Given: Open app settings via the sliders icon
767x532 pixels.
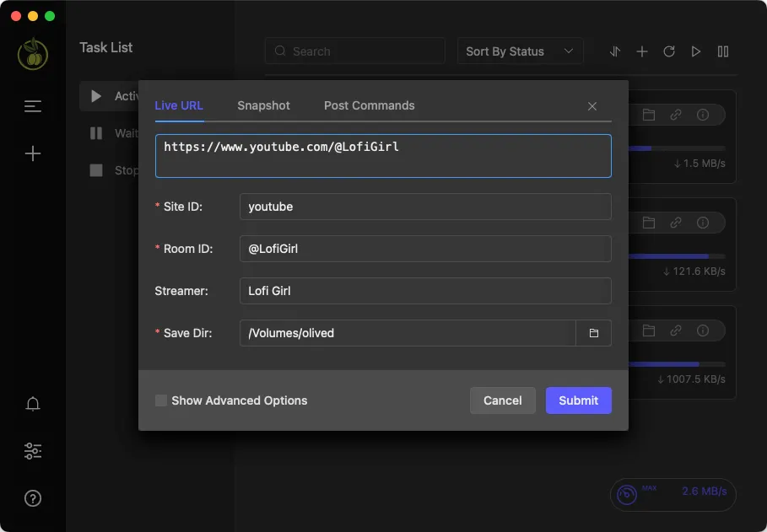Looking at the screenshot, I should (32, 451).
